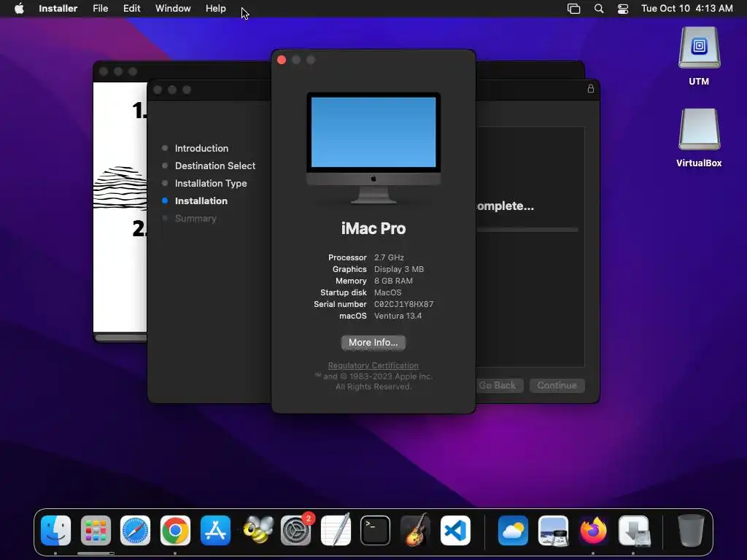Open Launchpad from the Dock
This screenshot has height=560, width=747.
click(x=96, y=531)
